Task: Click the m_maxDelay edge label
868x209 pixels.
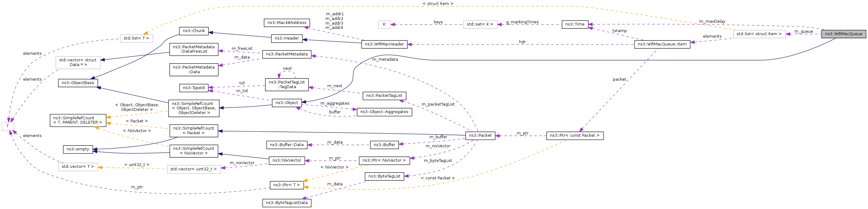Action: pos(712,21)
